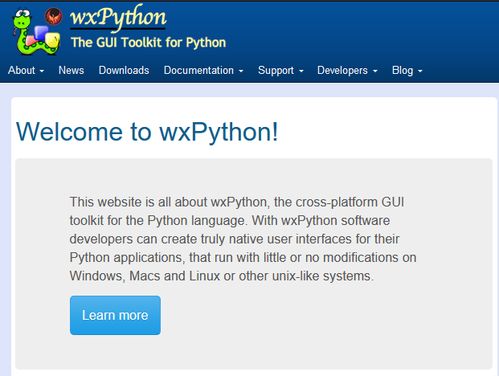Screen dimensions: 499x376
Task: Click the caret arrow beside Documentation
Action: pyautogui.click(x=241, y=71)
